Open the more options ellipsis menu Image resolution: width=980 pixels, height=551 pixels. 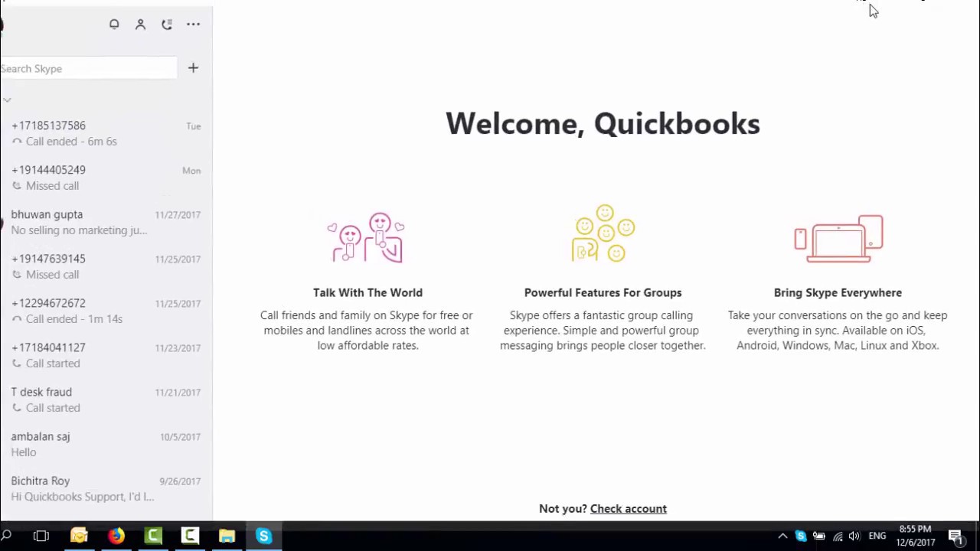(193, 24)
